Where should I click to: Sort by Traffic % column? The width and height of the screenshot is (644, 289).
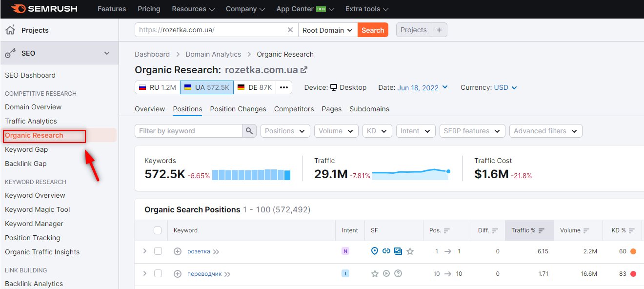[x=529, y=230]
